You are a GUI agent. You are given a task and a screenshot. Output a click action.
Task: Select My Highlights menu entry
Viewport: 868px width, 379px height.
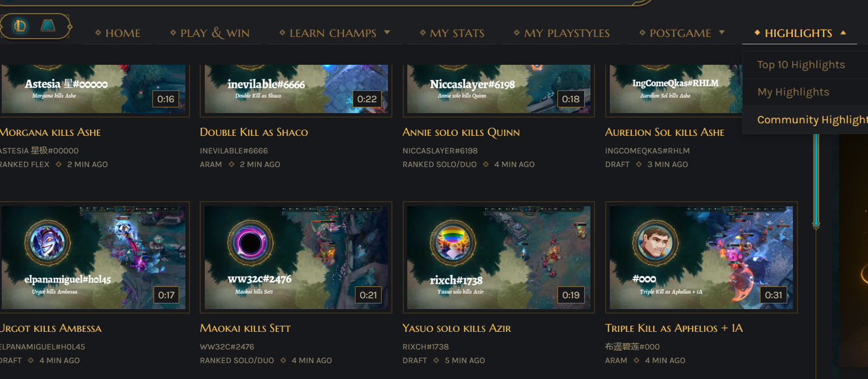click(793, 92)
